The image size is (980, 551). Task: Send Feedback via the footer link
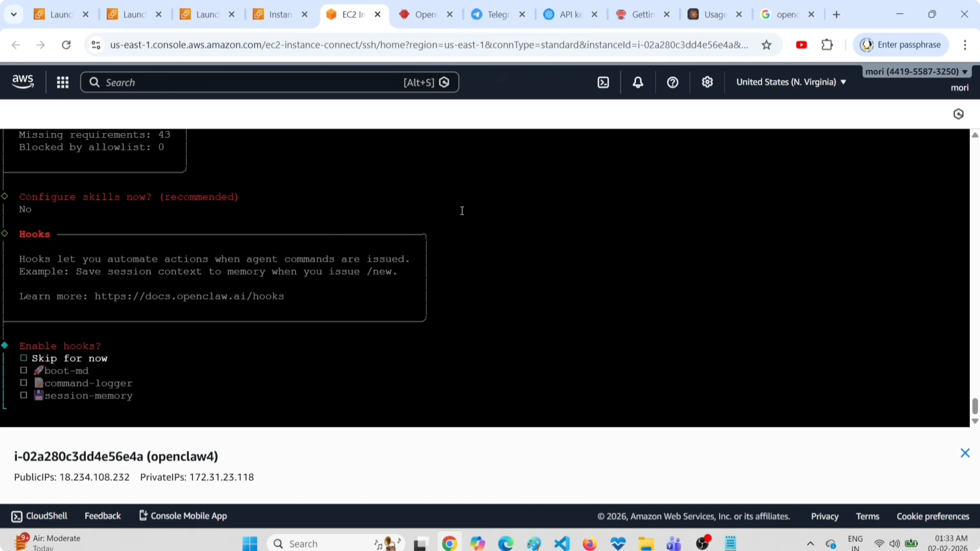click(x=103, y=516)
